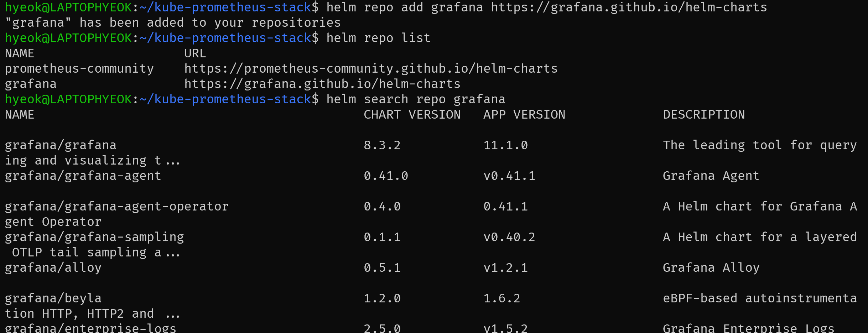Click the 'grafana/grafana' chart name
868x333 pixels.
click(x=61, y=145)
